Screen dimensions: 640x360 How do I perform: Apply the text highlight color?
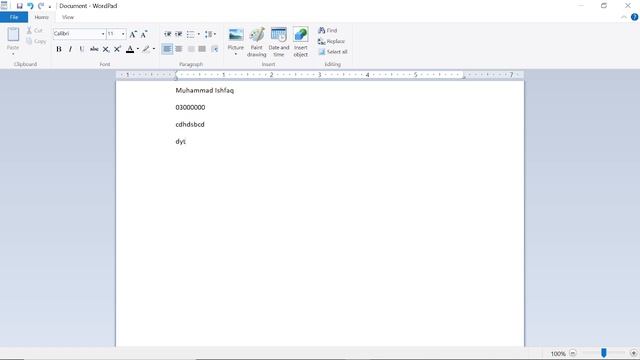point(146,49)
